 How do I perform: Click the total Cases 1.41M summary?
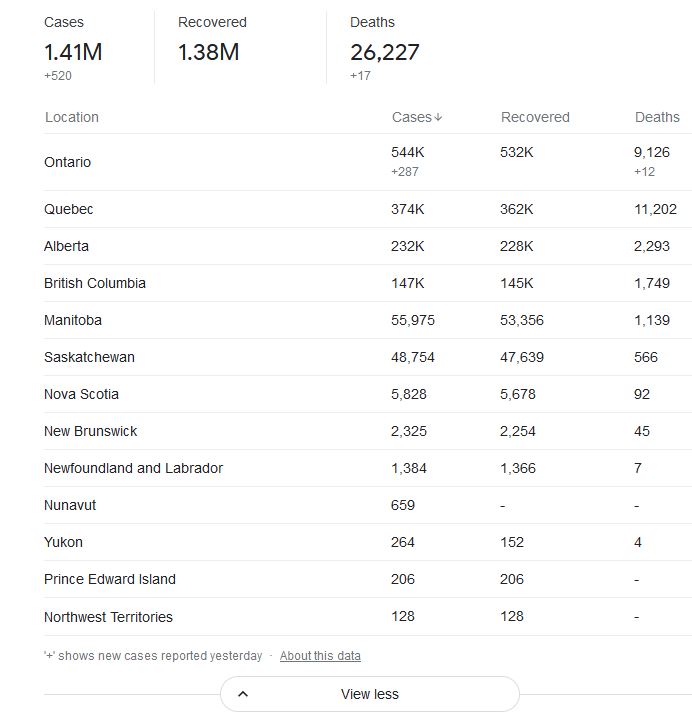point(73,52)
